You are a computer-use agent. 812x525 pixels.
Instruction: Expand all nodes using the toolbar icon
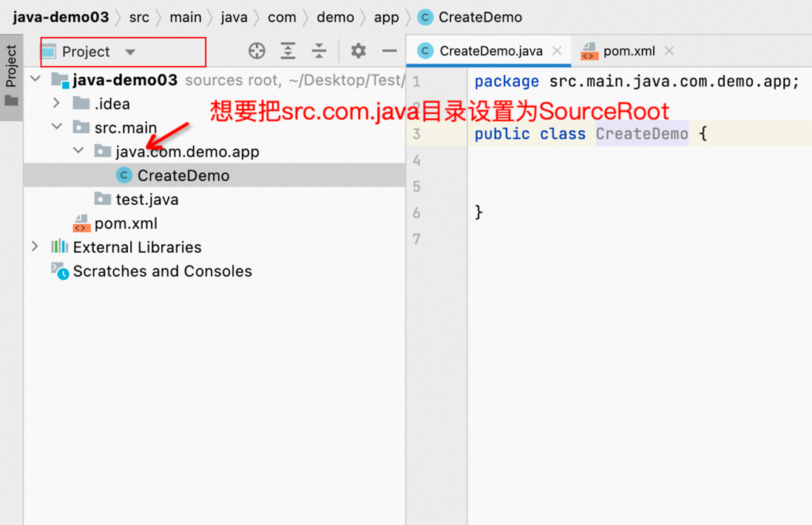tap(288, 50)
